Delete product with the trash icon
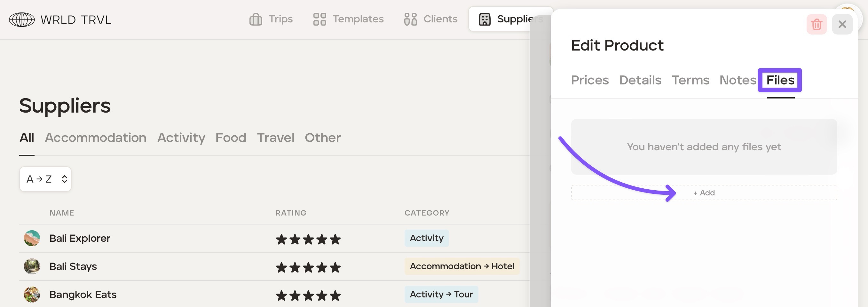 click(x=816, y=24)
